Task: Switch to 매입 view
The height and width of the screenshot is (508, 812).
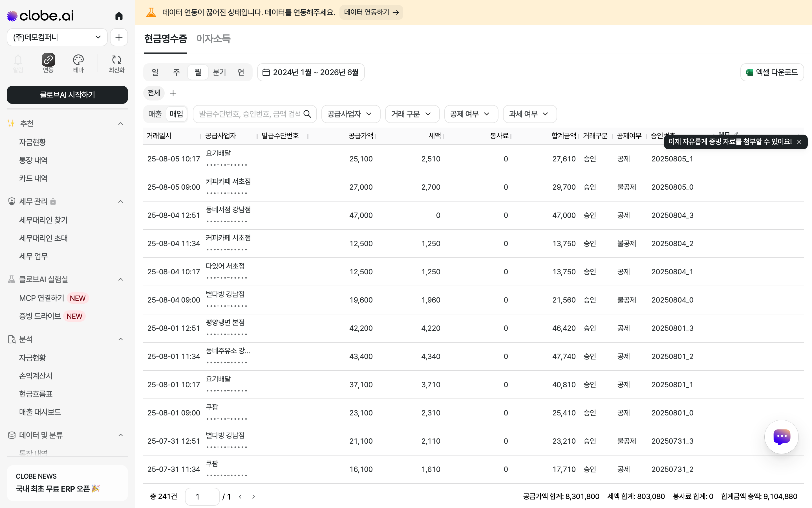Action: point(176,114)
